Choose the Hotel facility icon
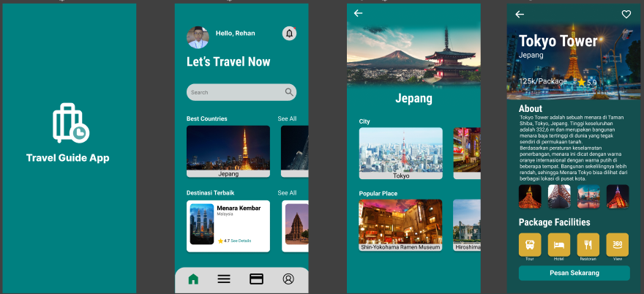The image size is (644, 294). coord(559,244)
